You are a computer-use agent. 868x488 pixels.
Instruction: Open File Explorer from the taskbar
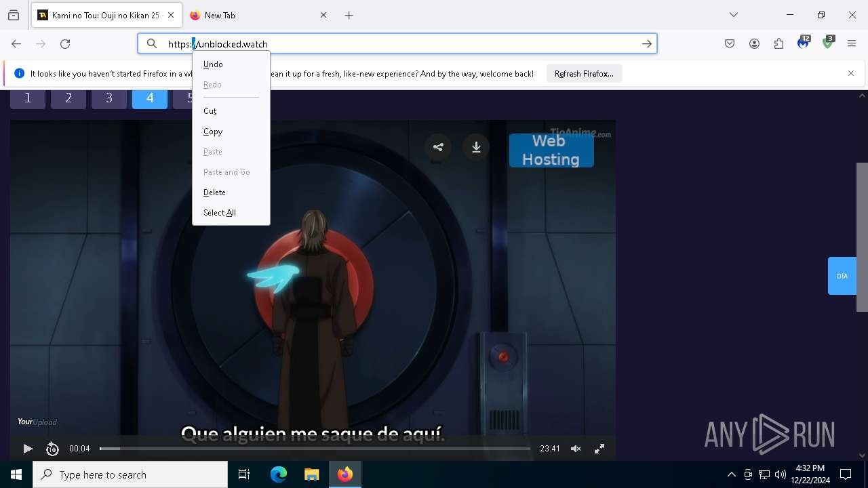click(x=311, y=474)
